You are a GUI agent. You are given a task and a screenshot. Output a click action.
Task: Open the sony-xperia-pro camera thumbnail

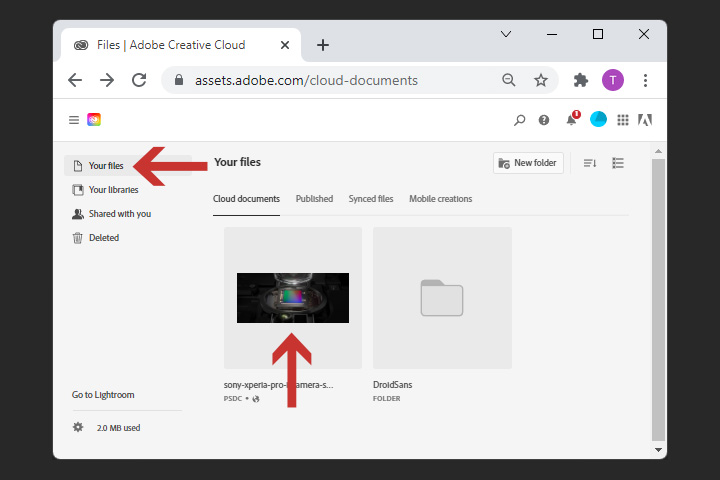293,297
